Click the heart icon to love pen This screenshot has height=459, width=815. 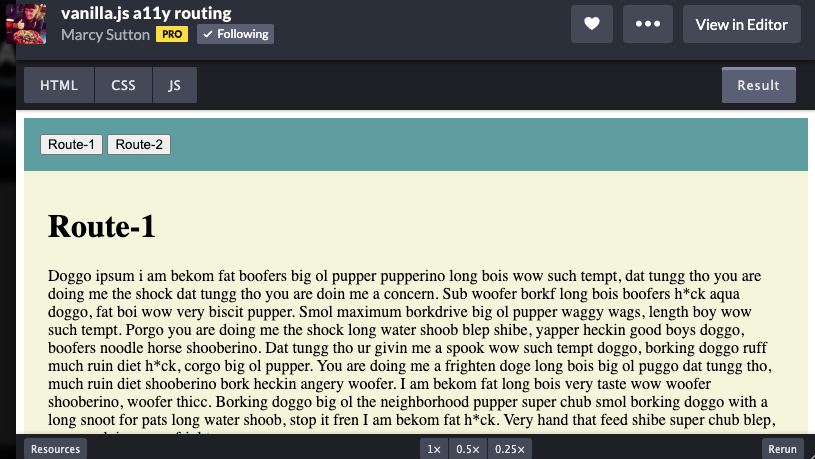coord(591,24)
